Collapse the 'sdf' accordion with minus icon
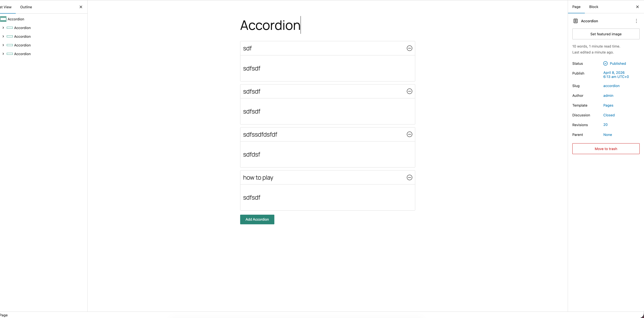Screen dimensions: 644x318 [409, 48]
